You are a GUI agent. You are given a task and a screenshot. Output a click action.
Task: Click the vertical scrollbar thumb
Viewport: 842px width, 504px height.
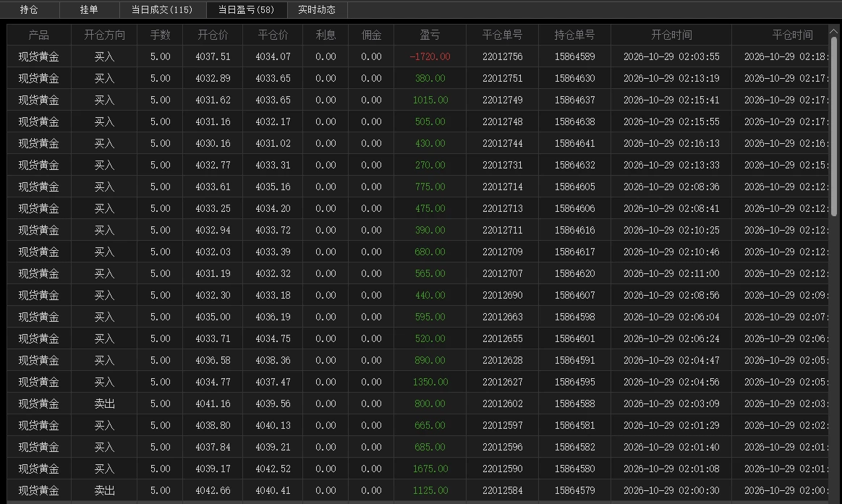[x=833, y=127]
